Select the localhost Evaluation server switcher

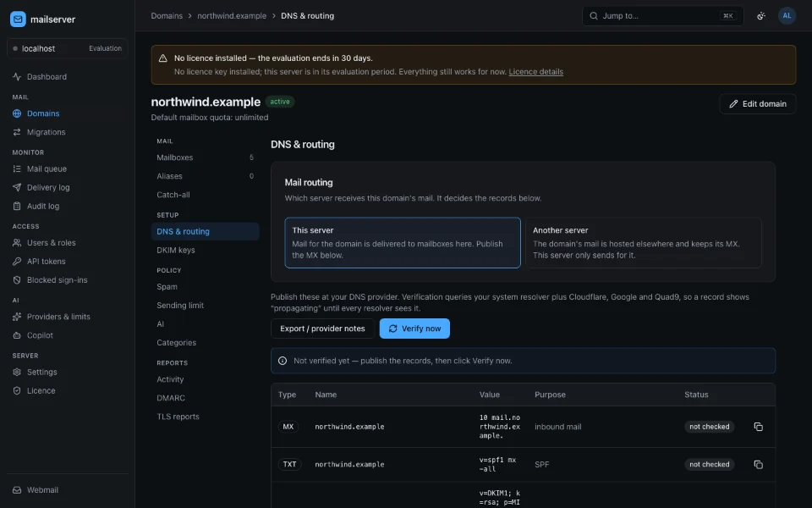coord(68,49)
